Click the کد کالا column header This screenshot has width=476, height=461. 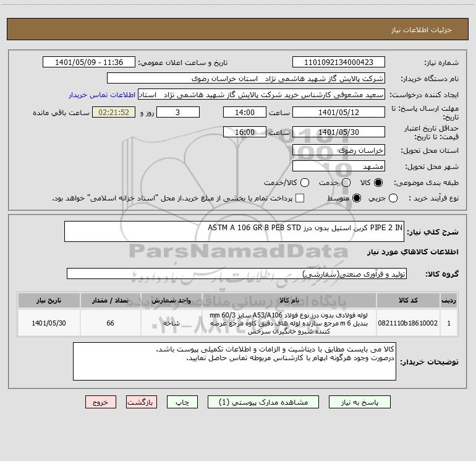[x=408, y=300]
